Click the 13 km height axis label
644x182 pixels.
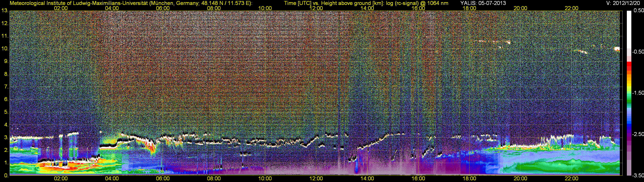(5, 11)
